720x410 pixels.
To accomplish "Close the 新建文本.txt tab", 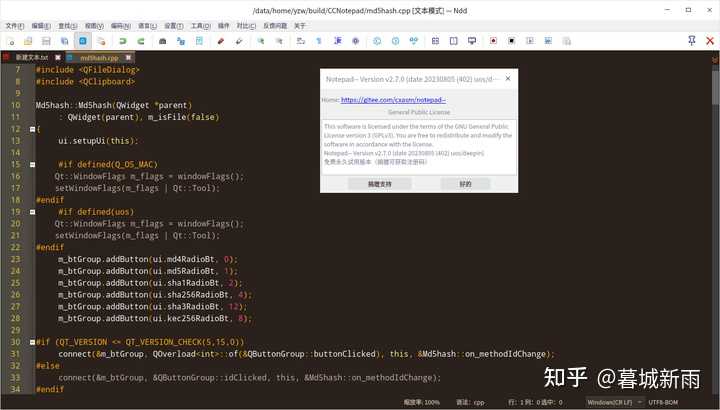I will click(57, 57).
